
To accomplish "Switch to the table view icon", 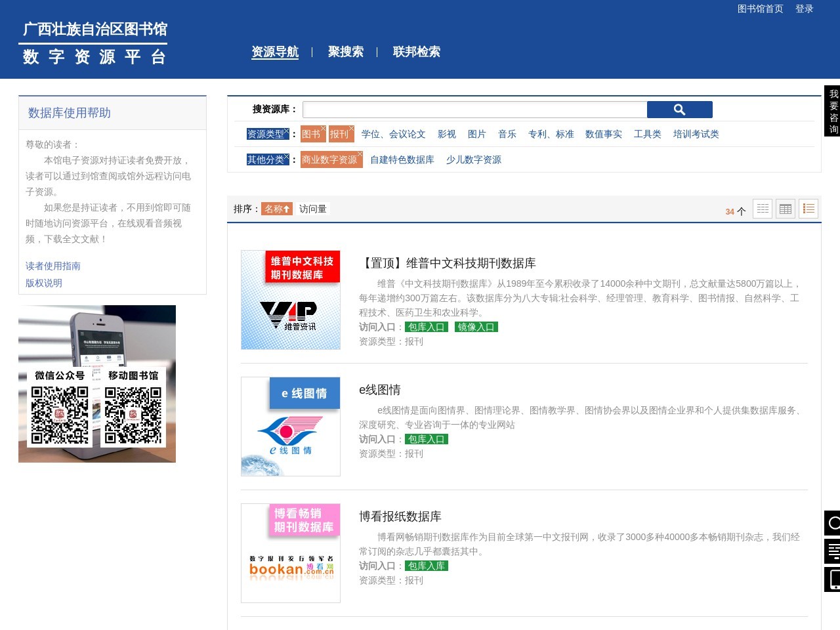I will (785, 209).
